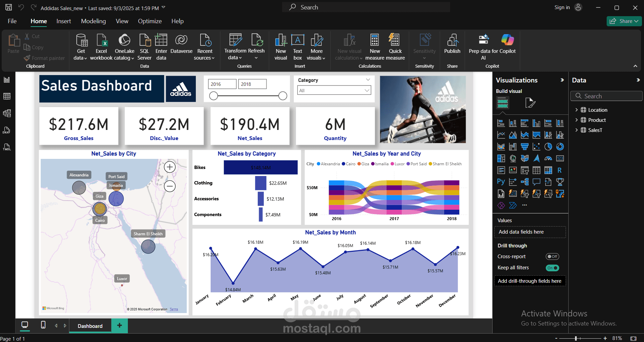Open the File menu
This screenshot has height=342, width=644.
click(12, 21)
